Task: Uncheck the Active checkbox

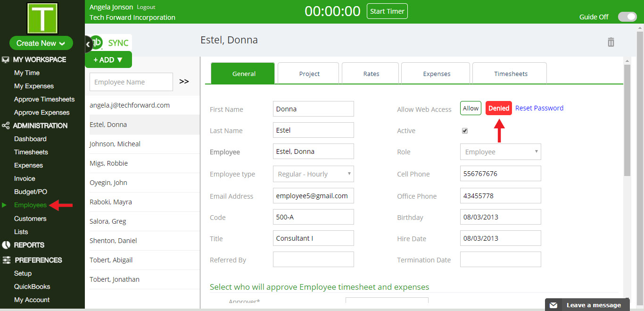Action: [465, 131]
